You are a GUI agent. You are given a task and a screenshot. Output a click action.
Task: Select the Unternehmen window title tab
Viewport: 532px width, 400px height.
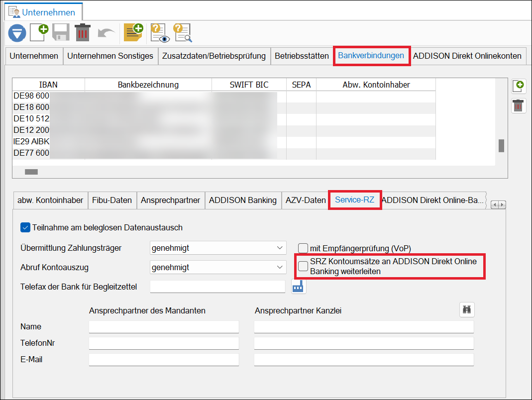[x=43, y=12]
